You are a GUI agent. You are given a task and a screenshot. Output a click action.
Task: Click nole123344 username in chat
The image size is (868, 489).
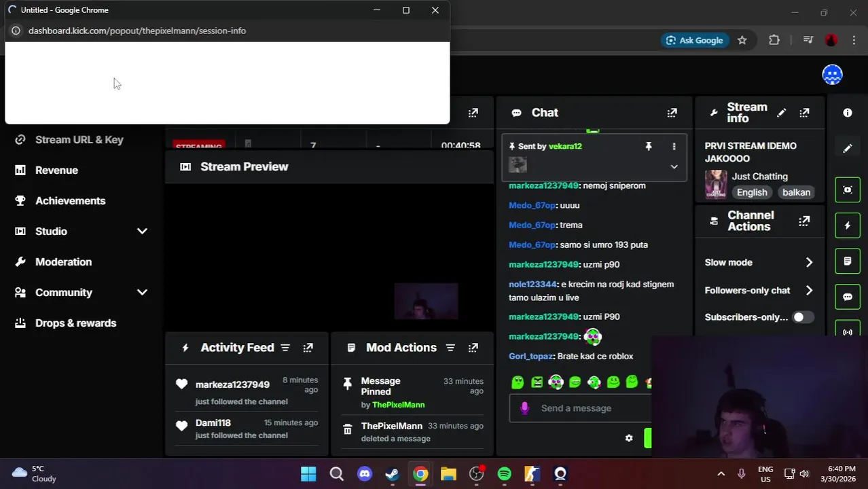(x=532, y=284)
